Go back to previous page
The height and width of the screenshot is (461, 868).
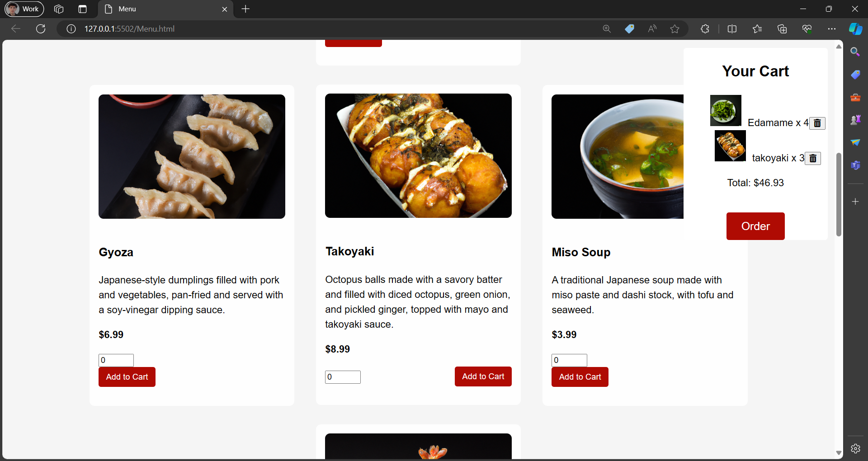[x=16, y=29]
